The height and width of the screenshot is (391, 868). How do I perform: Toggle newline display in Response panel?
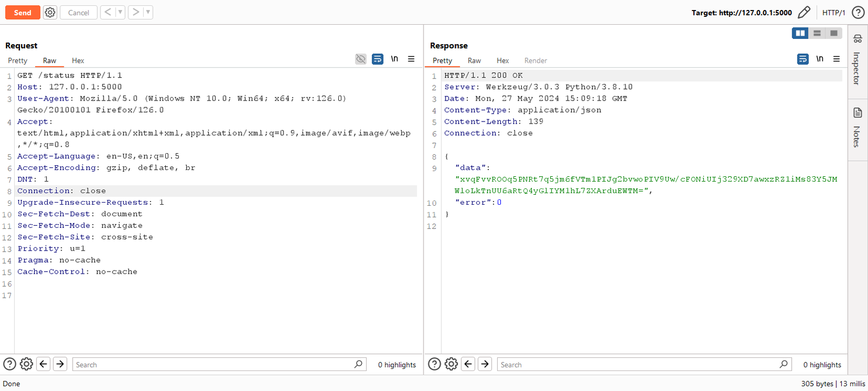point(820,59)
